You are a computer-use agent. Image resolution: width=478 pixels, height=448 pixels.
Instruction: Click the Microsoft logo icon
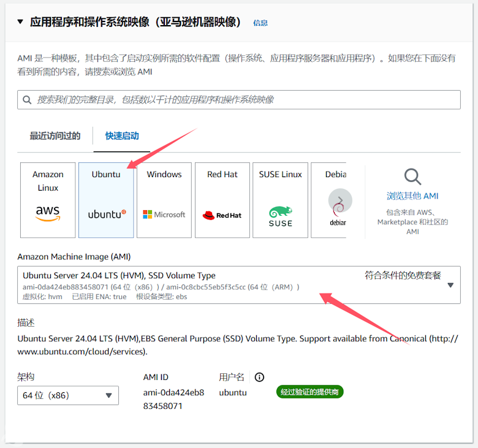(164, 215)
